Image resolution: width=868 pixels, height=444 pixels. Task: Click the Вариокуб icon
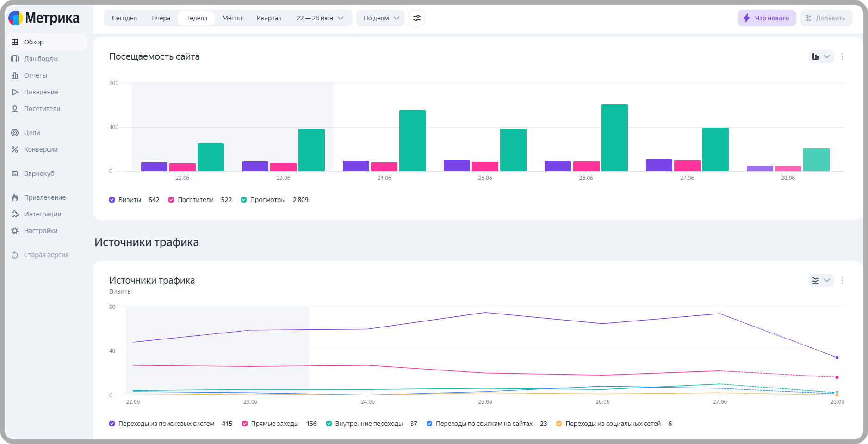click(15, 173)
